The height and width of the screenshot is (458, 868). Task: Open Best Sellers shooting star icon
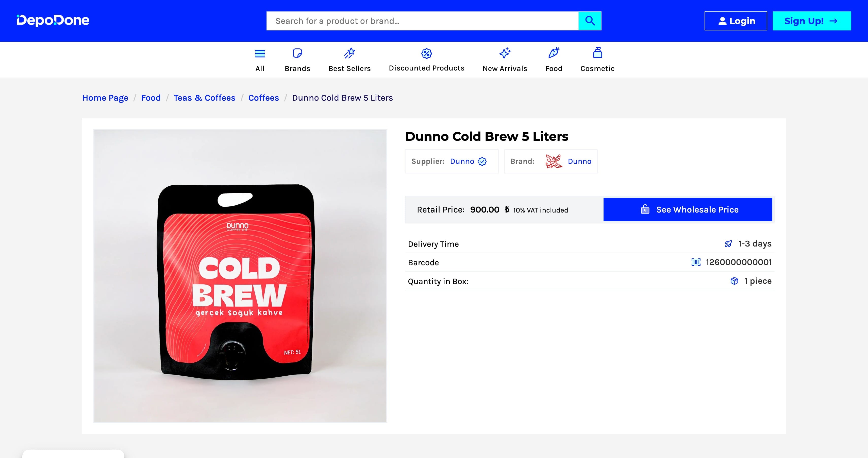(349, 53)
